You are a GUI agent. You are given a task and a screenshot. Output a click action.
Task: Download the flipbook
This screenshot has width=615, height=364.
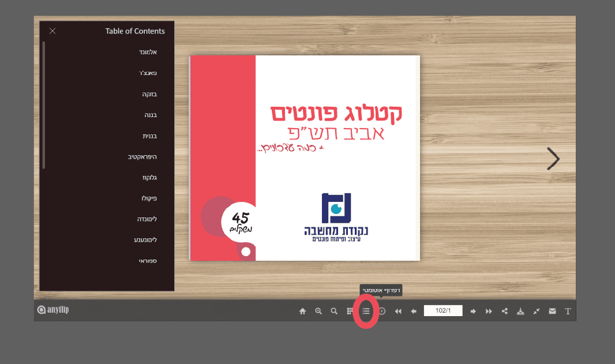[520, 311]
